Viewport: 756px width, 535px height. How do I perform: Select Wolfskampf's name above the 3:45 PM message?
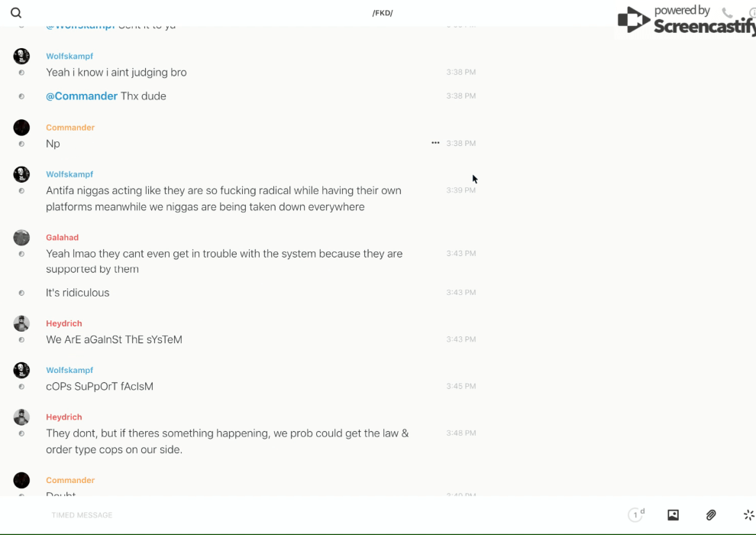point(69,371)
